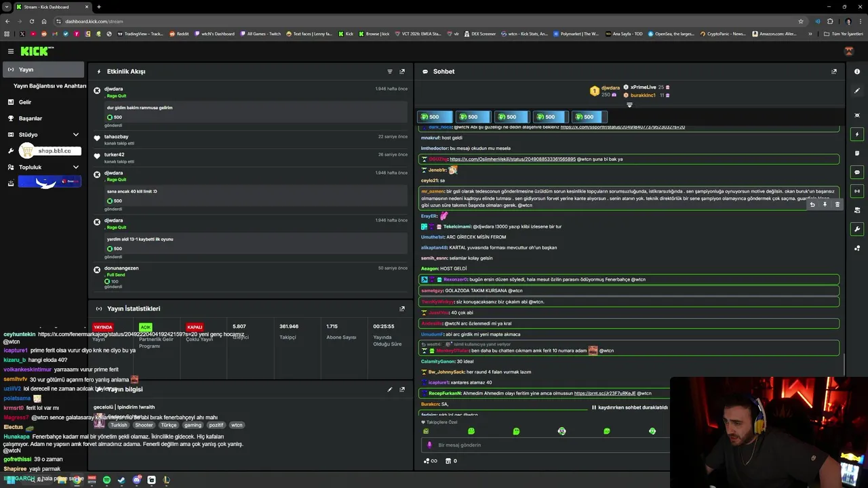Click the AÇIK partner program status badge

point(145,327)
